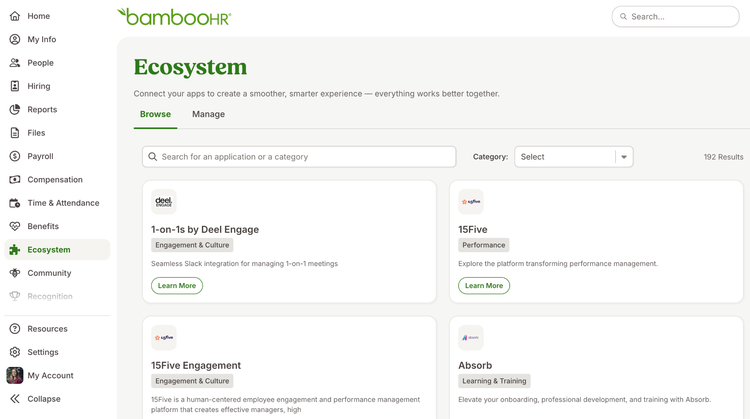Click the Engagement & Culture tag on Deel card

pyautogui.click(x=192, y=245)
